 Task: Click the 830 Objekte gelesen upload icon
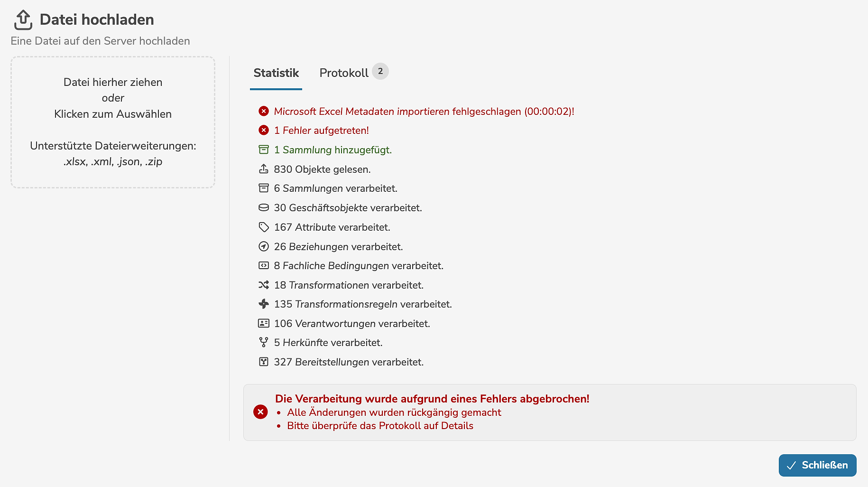264,169
